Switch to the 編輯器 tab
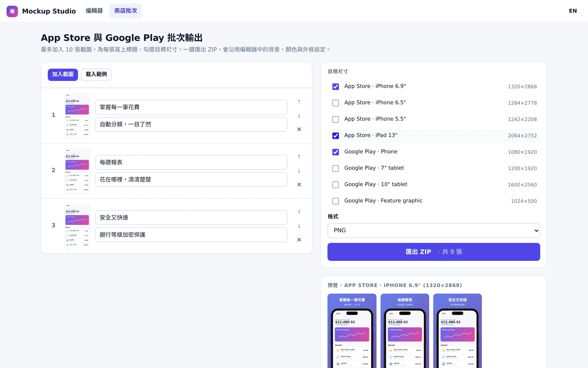This screenshot has width=588, height=368. click(94, 11)
